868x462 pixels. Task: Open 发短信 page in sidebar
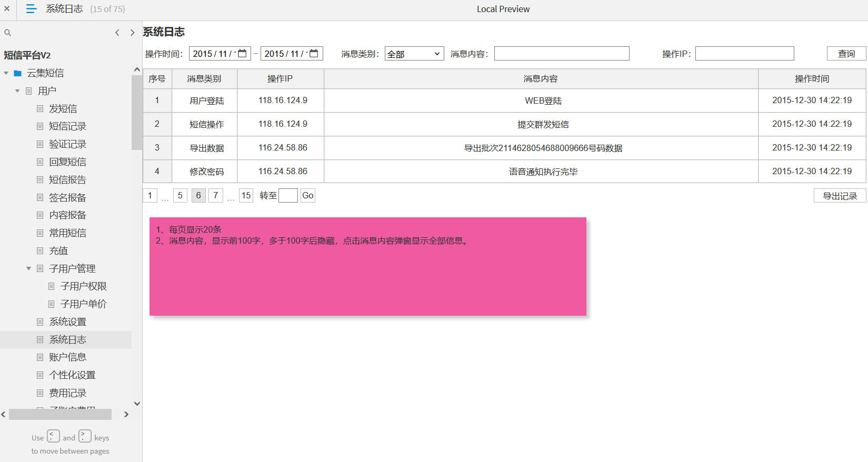(63, 108)
